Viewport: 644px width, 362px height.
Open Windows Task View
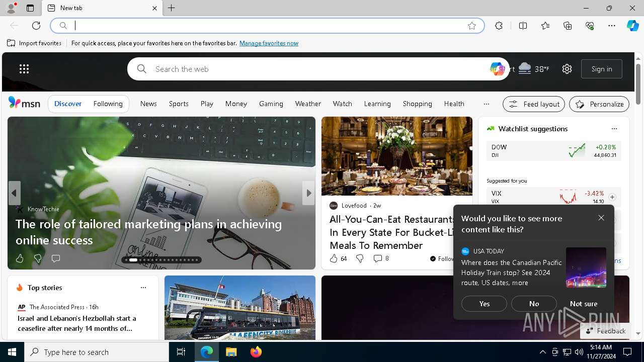181,352
